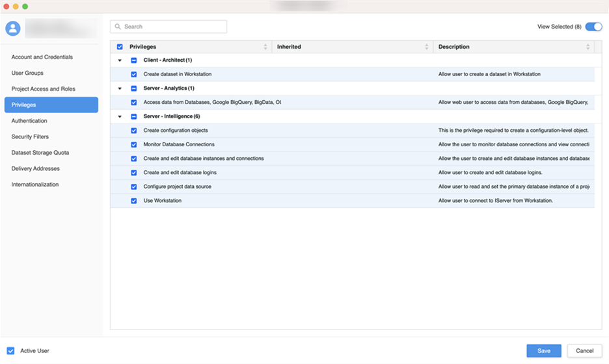The height and width of the screenshot is (364, 609).
Task: Click the Description column sort icon
Action: click(588, 47)
